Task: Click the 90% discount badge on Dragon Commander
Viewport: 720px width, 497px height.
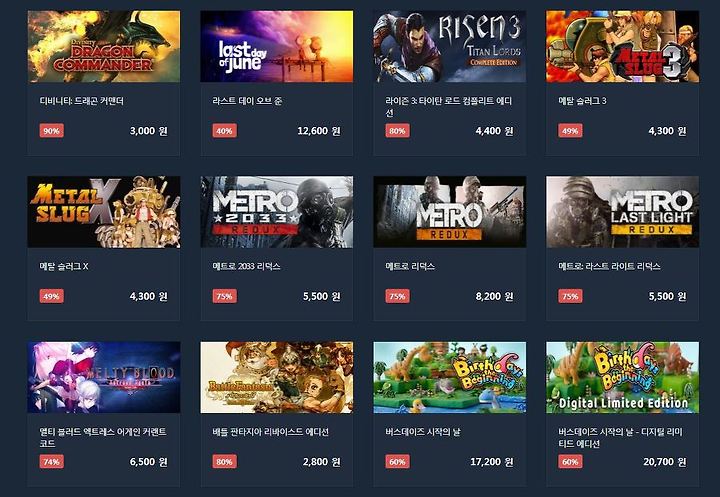Action: click(x=51, y=131)
